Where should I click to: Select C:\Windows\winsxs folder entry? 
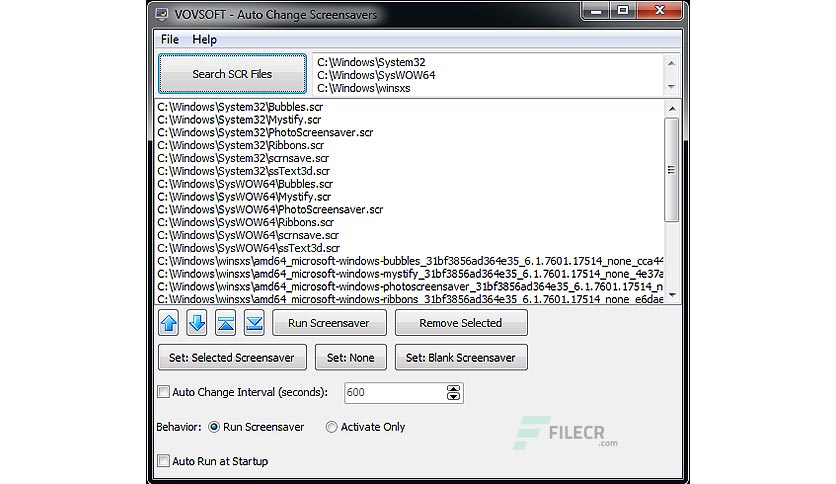point(364,88)
